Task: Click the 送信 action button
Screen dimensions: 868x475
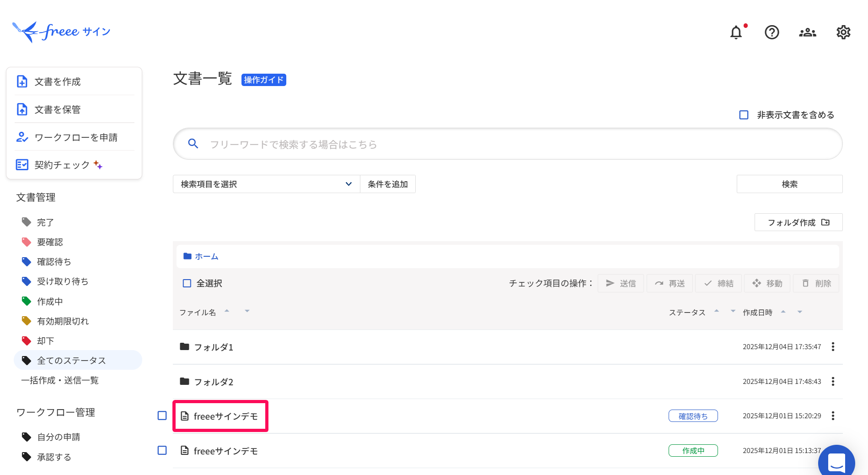Action: [x=621, y=283]
